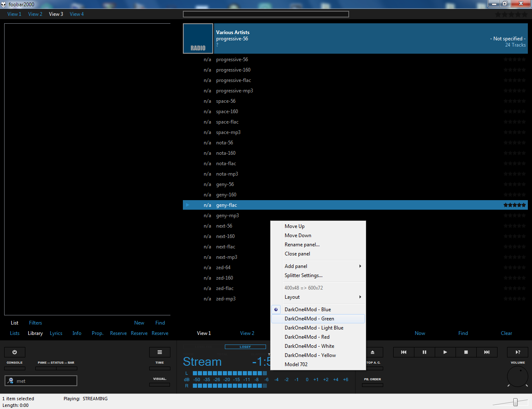Expand the Layout submenu
The height and width of the screenshot is (409, 532).
(318, 297)
